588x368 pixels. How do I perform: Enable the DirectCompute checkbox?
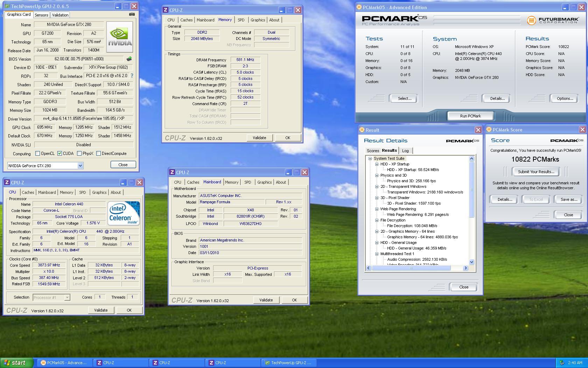(98, 154)
